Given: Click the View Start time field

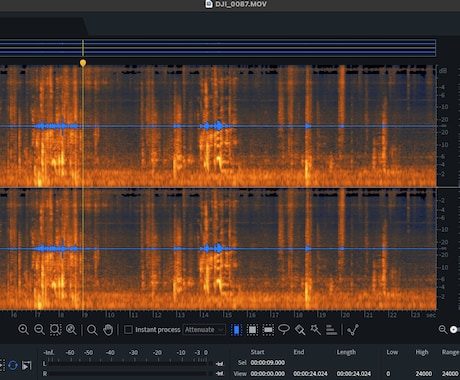Looking at the screenshot, I should click(268, 374).
